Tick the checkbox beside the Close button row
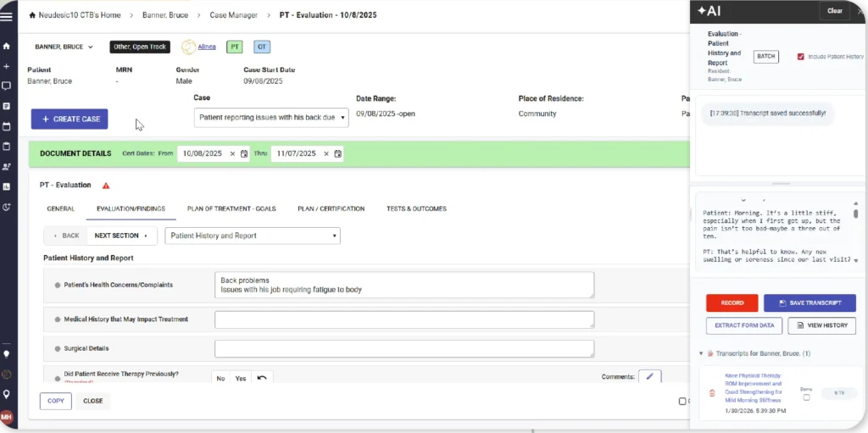This screenshot has width=868, height=433. [x=682, y=402]
